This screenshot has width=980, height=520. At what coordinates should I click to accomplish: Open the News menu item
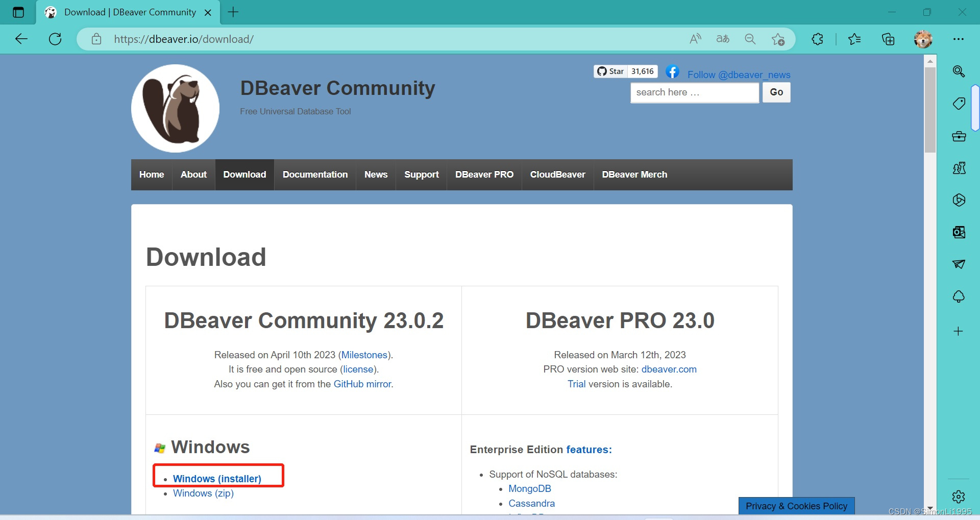pyautogui.click(x=376, y=175)
